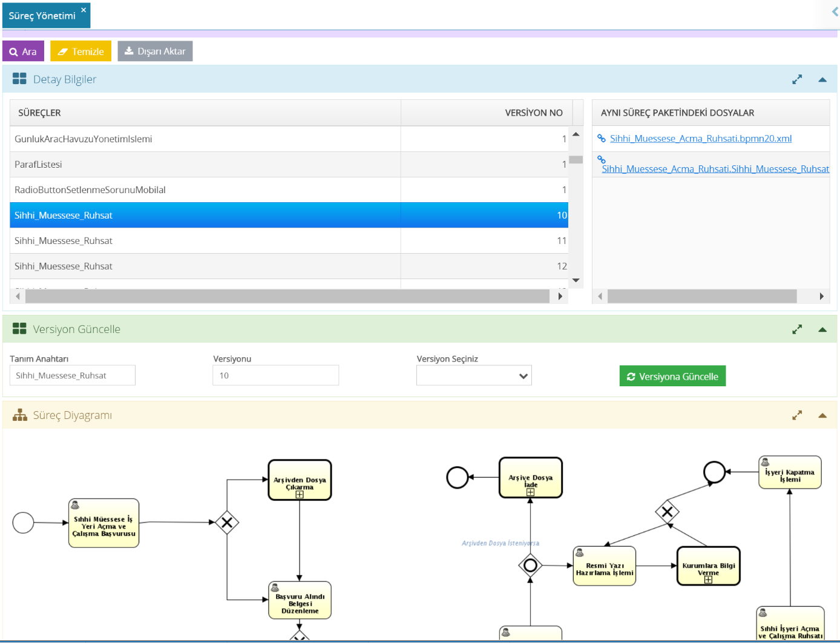
Task: Open the Sihhi_Muessese_Acma_Ruhsati.Sihhi_Muessese_Ruhsat file link
Action: [715, 169]
